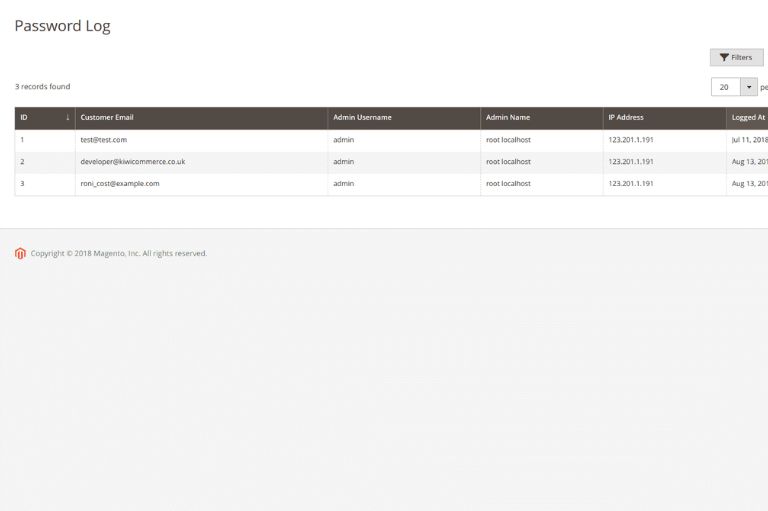Viewport: 768px width, 511px height.
Task: Select the roni_cost@example.com email cell
Action: 120,184
